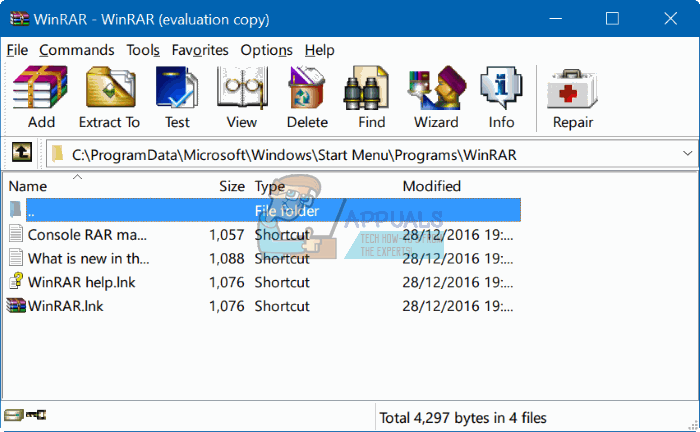Click the Repair first-aid kit icon
700x432 pixels.
point(572,89)
